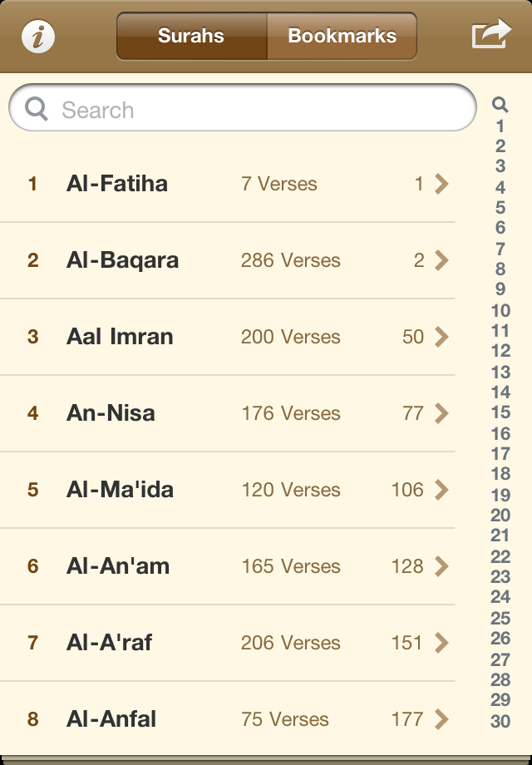Open the info button
Image resolution: width=532 pixels, height=765 pixels.
click(38, 37)
